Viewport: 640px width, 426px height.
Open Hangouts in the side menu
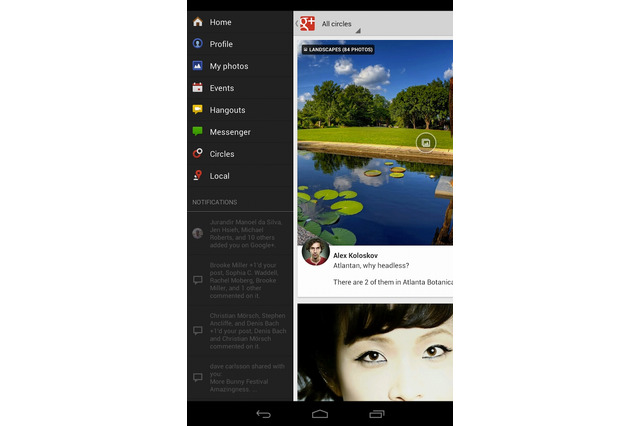click(240, 110)
